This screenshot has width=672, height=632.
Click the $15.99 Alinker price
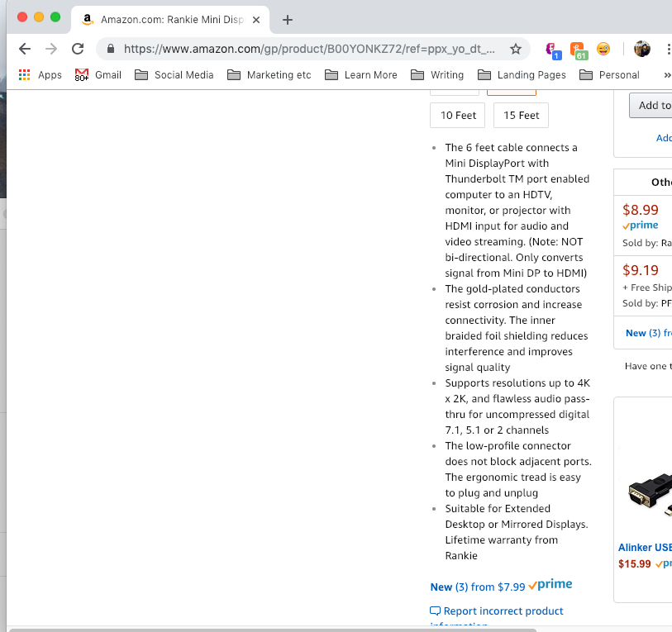click(x=634, y=564)
